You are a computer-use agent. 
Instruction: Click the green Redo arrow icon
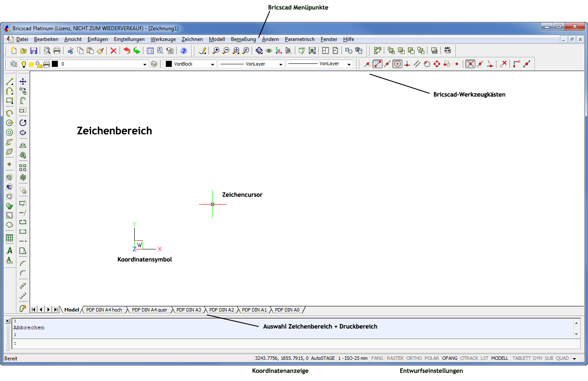coord(136,51)
